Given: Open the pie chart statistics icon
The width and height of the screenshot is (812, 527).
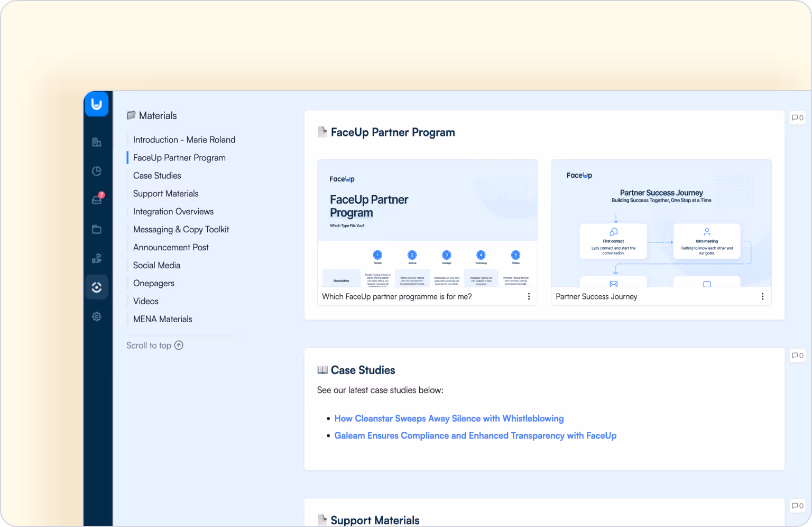Looking at the screenshot, I should pos(97,171).
